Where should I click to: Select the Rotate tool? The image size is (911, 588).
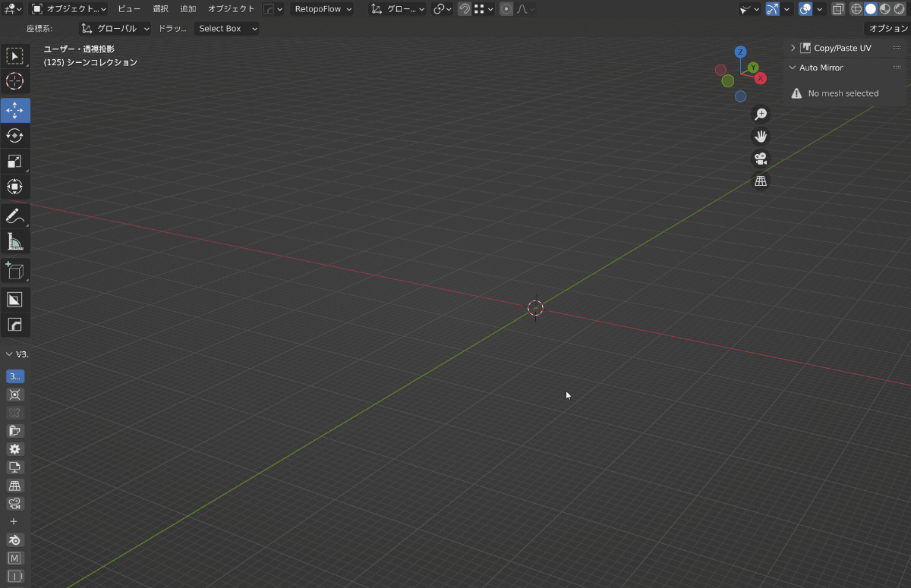[15, 136]
